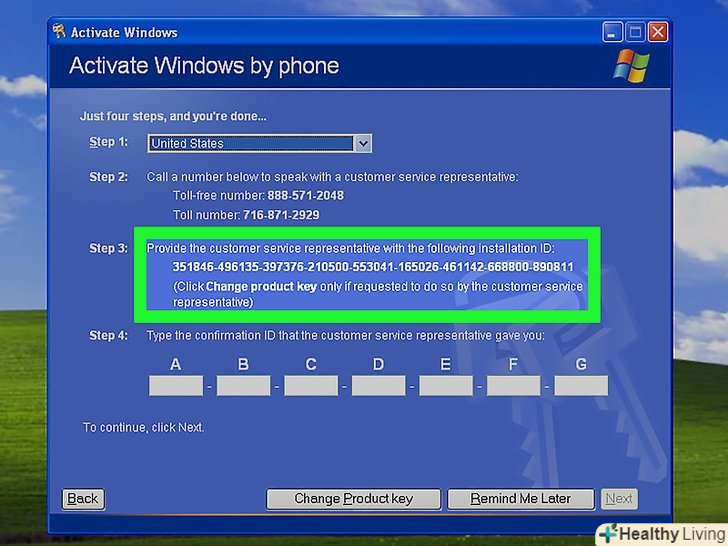Click 'Just four steps, and you're done...' text

coord(173,116)
